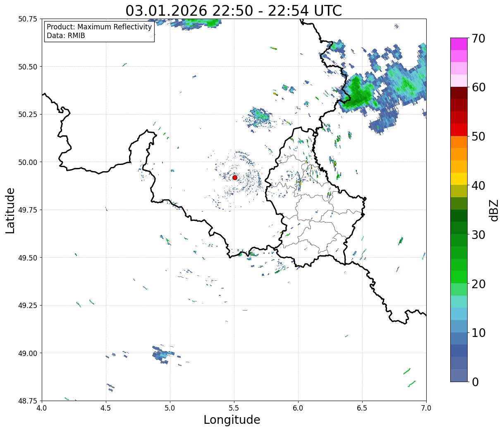Click the colorbar tick label '40'

click(478, 185)
